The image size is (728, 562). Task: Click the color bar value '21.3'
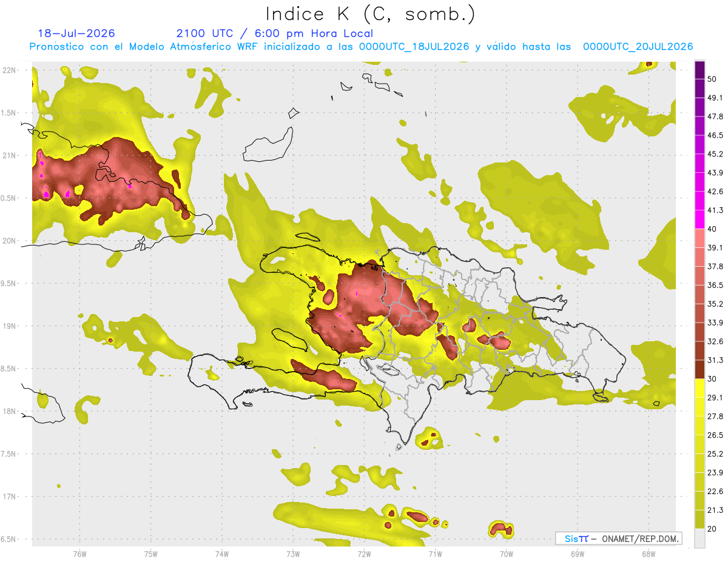click(716, 510)
